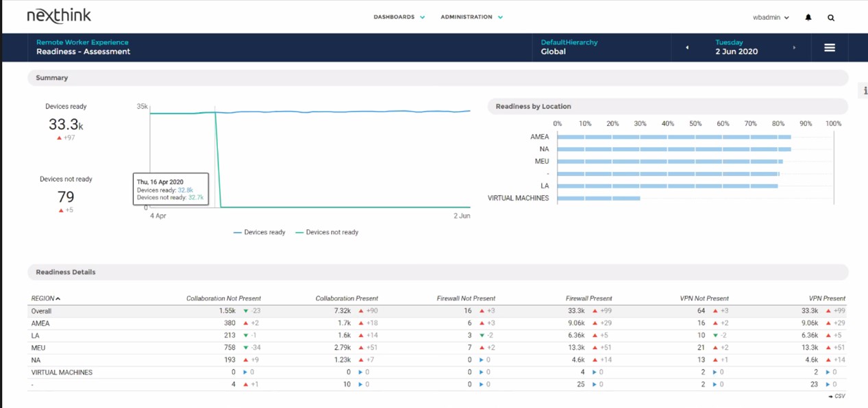The image size is (868, 408).
Task: Select the DefaultHierarchy Global selector
Action: (x=569, y=47)
